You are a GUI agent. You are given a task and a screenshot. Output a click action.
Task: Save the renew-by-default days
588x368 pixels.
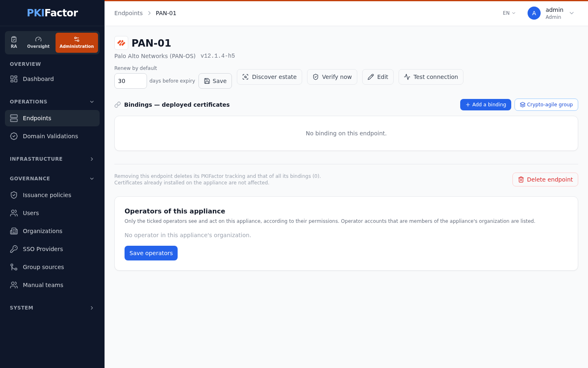215,81
